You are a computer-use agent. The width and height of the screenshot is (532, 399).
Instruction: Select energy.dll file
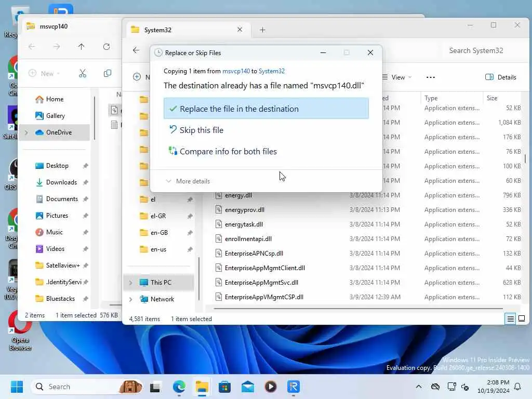pos(238,195)
